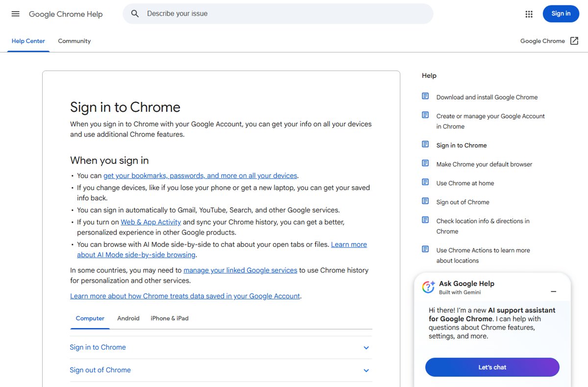Open Use Chrome Actions to learn more article
This screenshot has width=588, height=387.
483,255
